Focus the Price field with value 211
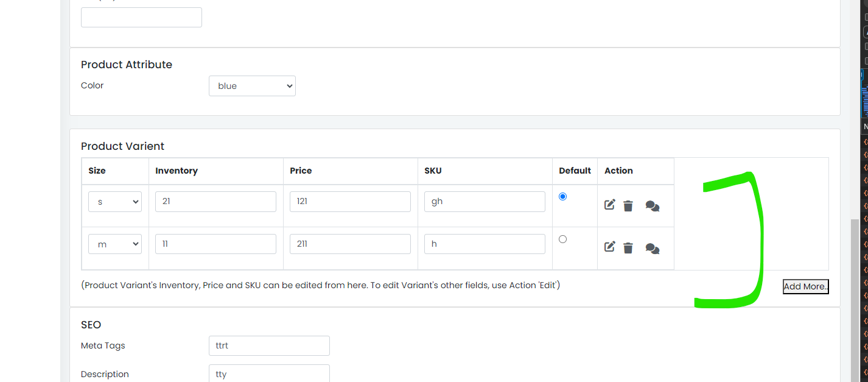Image resolution: width=868 pixels, height=382 pixels. (x=350, y=244)
